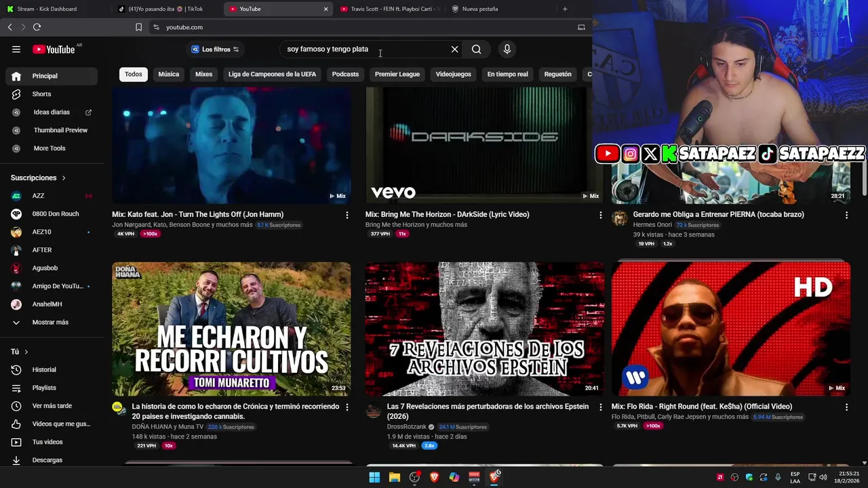The width and height of the screenshot is (868, 488).
Task: Switch to the TikTok browser tab
Action: tap(165, 9)
